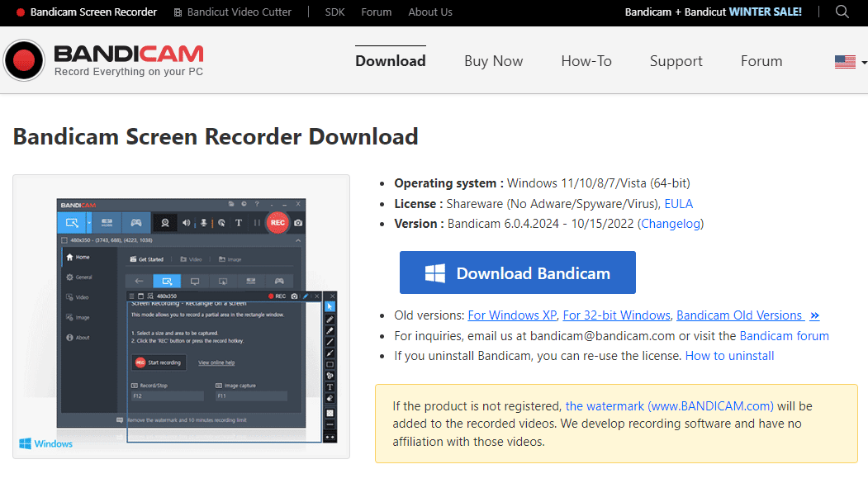868x488 pixels.
Task: Open About in the preview sidebar
Action: point(78,338)
